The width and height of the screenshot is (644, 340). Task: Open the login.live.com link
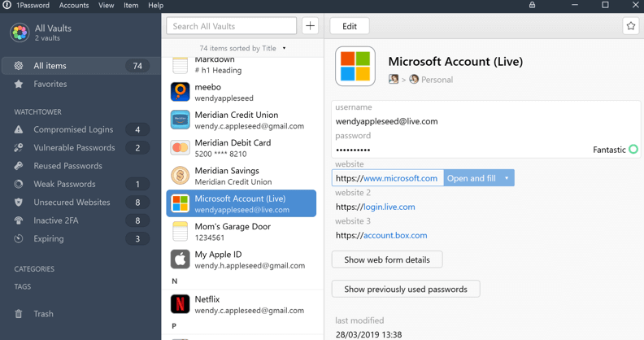pos(389,207)
